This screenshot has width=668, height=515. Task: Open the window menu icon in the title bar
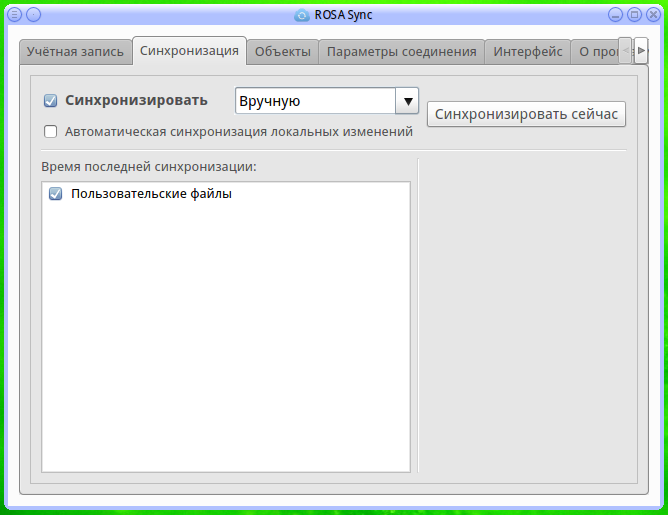point(14,15)
